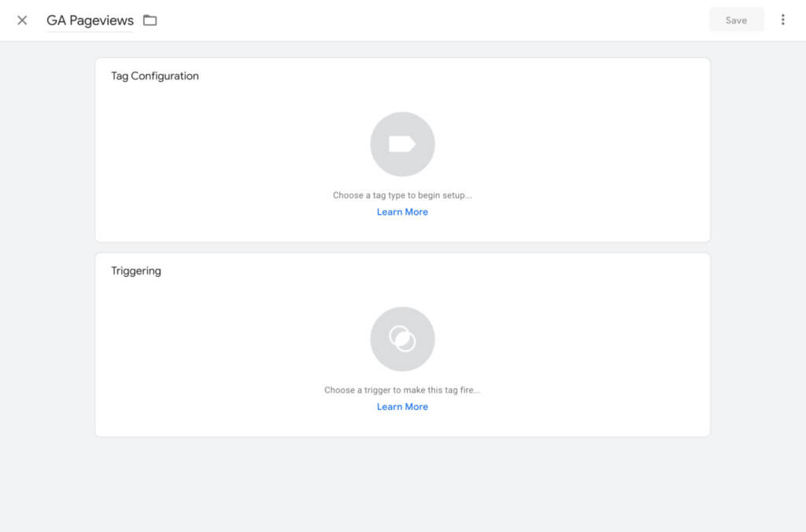Close the tag editor with the X
The image size is (806, 532).
point(22,20)
